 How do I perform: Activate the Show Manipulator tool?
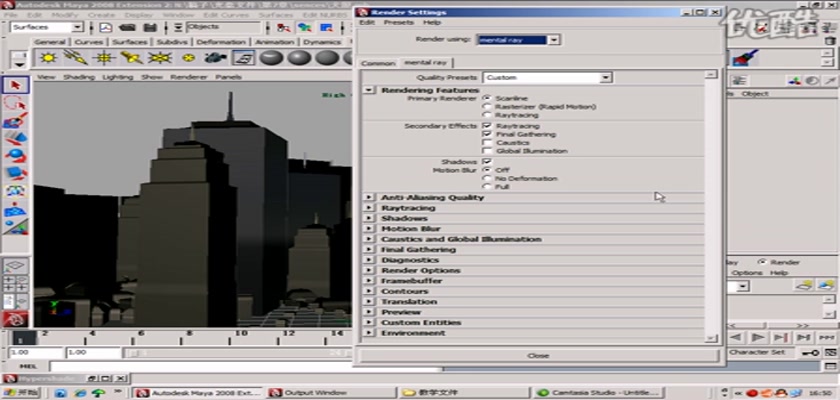pyautogui.click(x=16, y=227)
